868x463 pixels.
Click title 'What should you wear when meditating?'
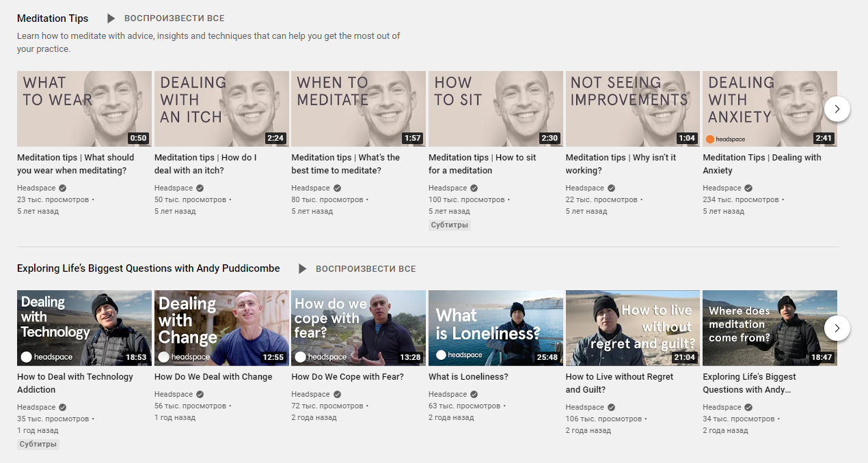(x=76, y=164)
